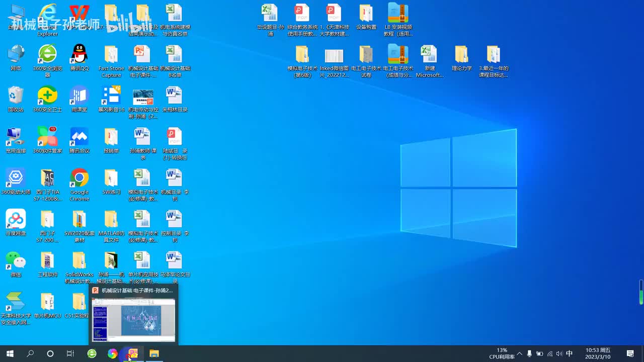Open the 网络 (Network) desktop icon
The image size is (644, 362).
coord(16,58)
